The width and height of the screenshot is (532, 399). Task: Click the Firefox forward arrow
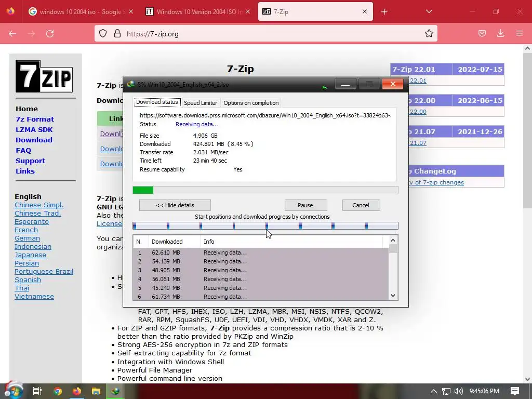[31, 34]
